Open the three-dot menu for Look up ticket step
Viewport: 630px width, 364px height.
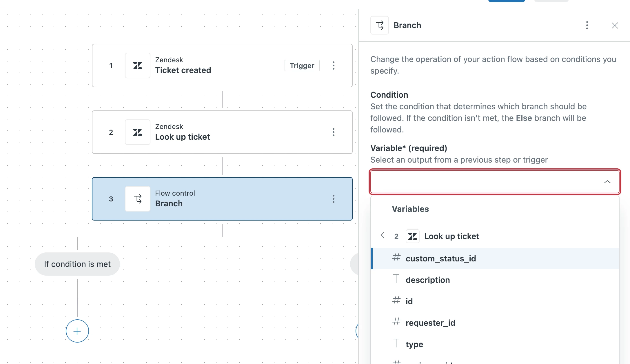pyautogui.click(x=334, y=132)
